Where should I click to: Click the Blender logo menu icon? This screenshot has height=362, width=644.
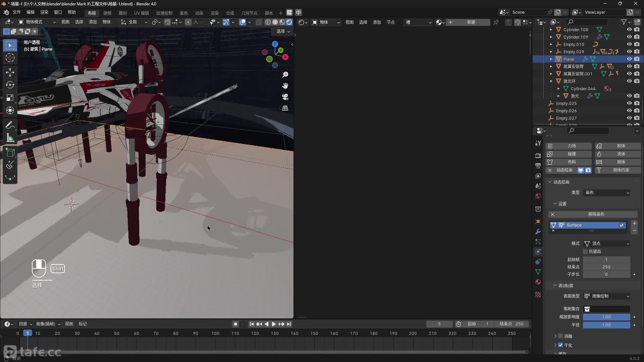click(x=6, y=12)
